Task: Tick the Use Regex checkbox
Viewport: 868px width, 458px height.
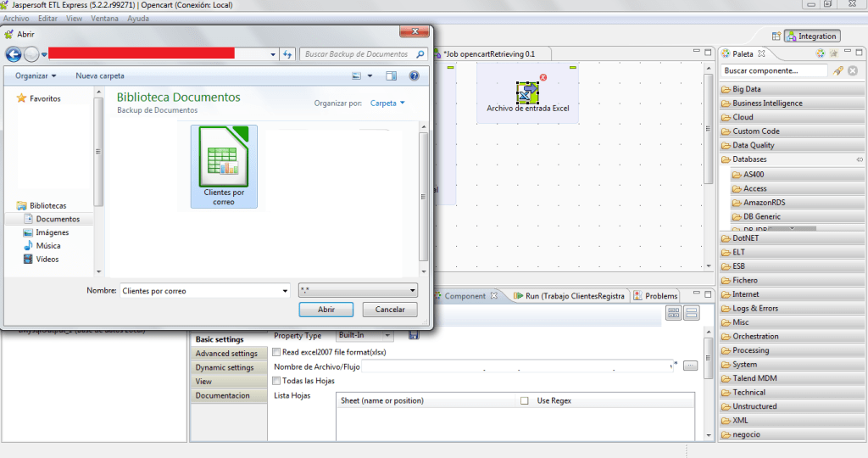Action: click(524, 400)
